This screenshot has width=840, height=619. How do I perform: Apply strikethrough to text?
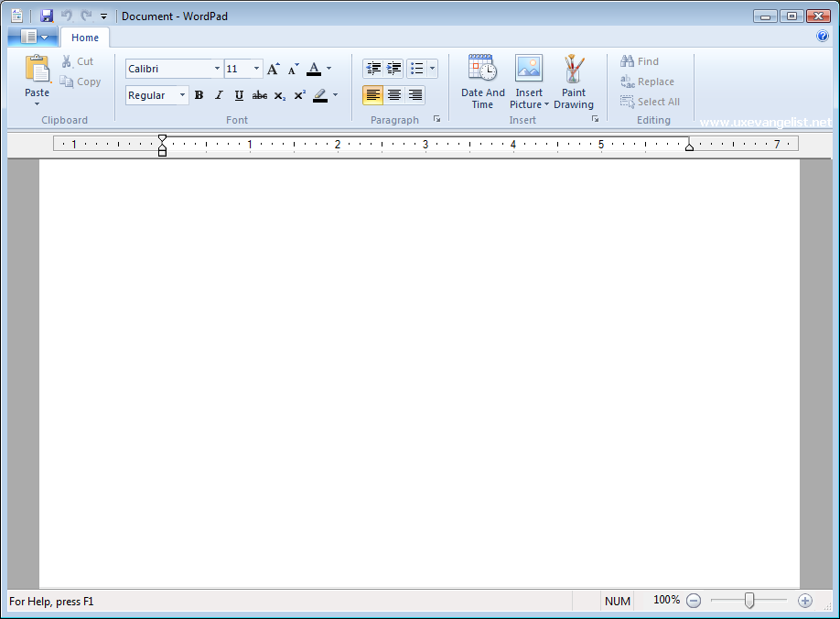coord(259,95)
